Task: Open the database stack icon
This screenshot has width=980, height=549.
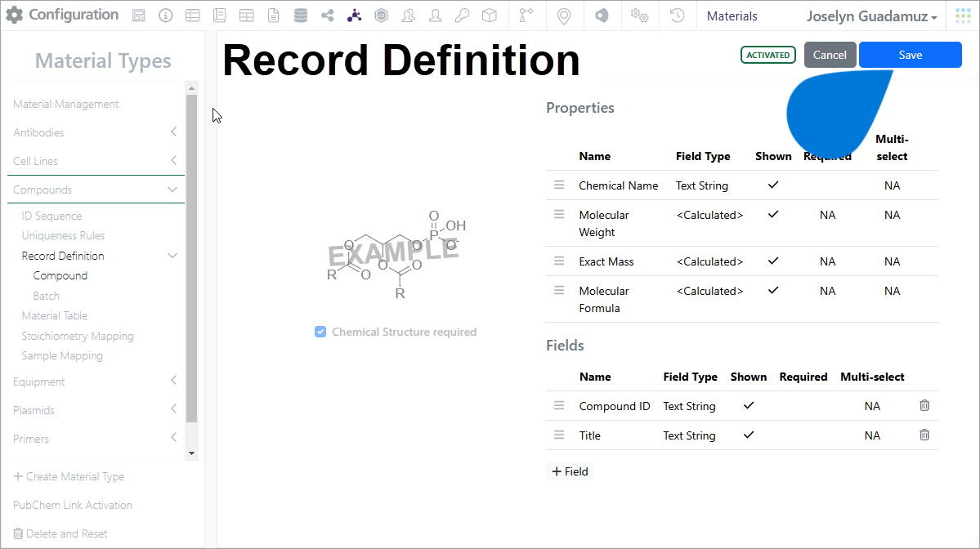Action: coord(301,16)
